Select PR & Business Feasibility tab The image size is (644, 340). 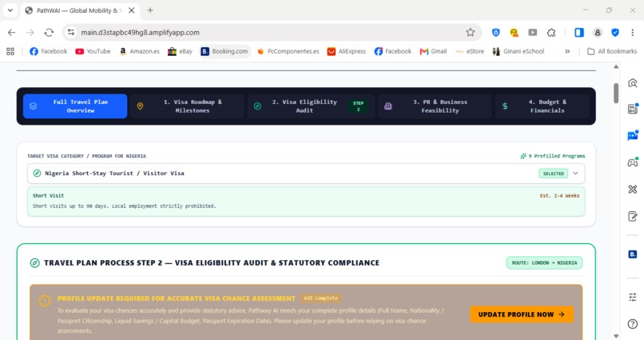click(435, 106)
